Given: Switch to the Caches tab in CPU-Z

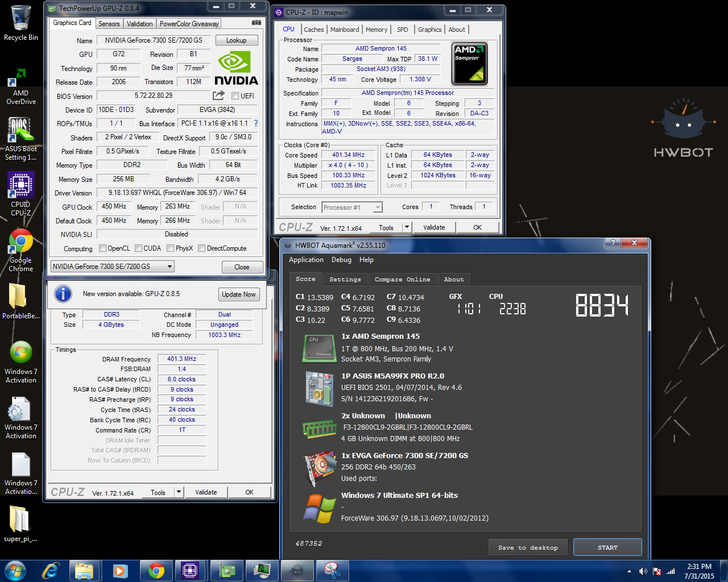Looking at the screenshot, I should [x=313, y=30].
